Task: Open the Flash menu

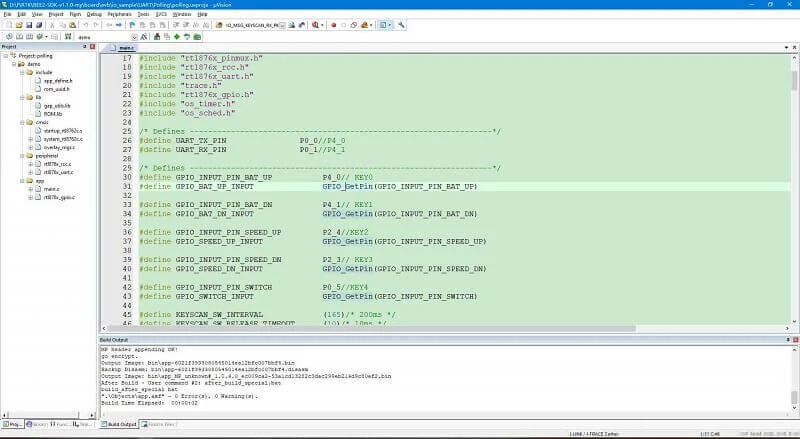Action: click(x=75, y=14)
